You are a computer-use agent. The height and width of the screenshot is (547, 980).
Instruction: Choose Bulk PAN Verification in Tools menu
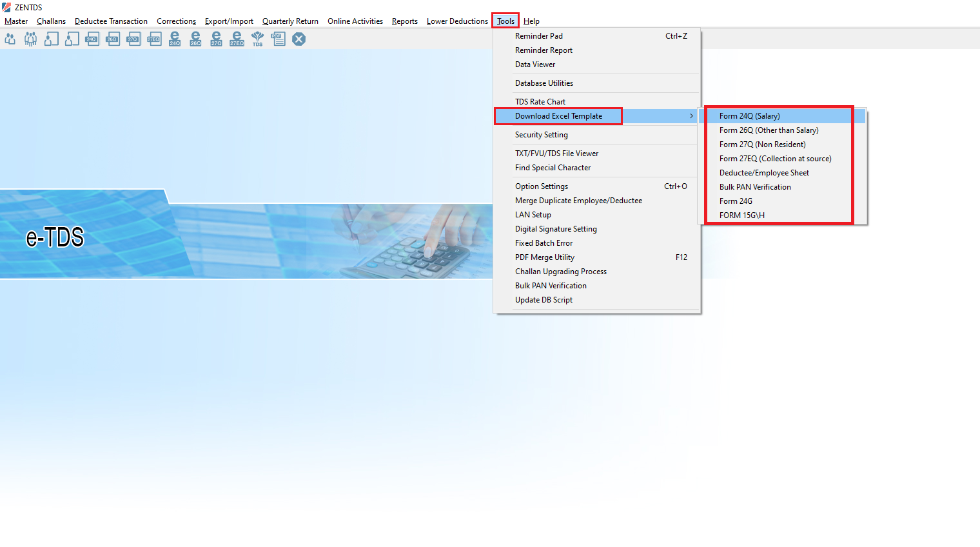click(597, 286)
